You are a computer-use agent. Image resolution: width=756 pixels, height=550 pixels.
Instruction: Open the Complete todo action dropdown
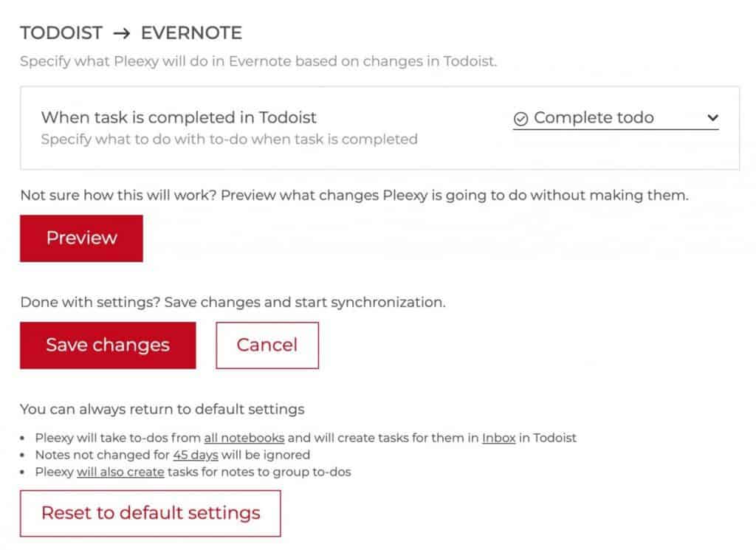pyautogui.click(x=616, y=118)
